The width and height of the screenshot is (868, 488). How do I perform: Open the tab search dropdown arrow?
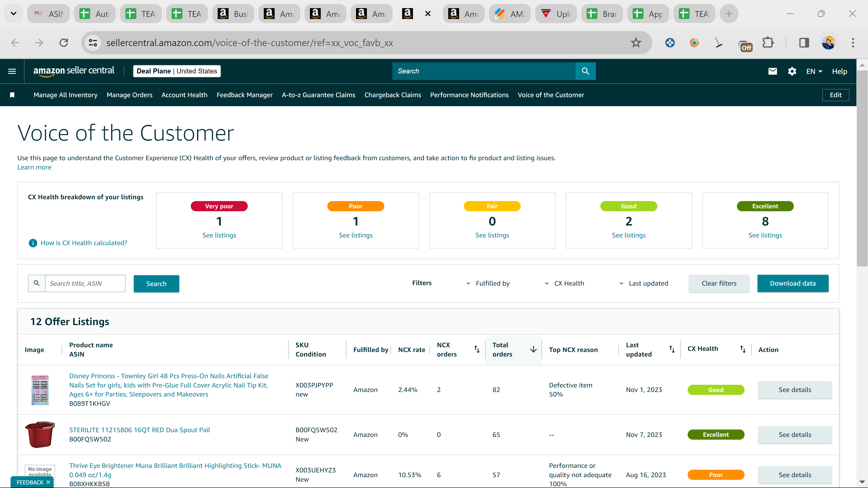coord(14,14)
